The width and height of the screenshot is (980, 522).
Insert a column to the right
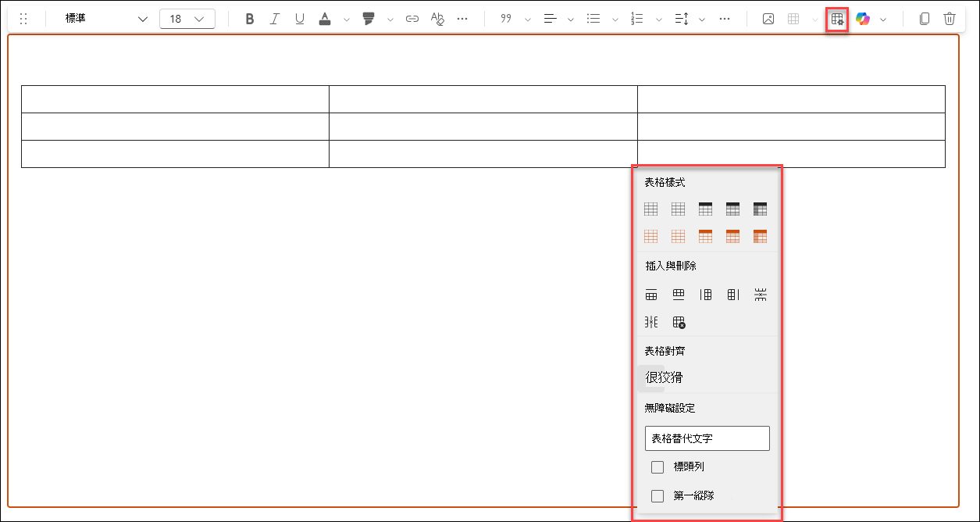733,295
